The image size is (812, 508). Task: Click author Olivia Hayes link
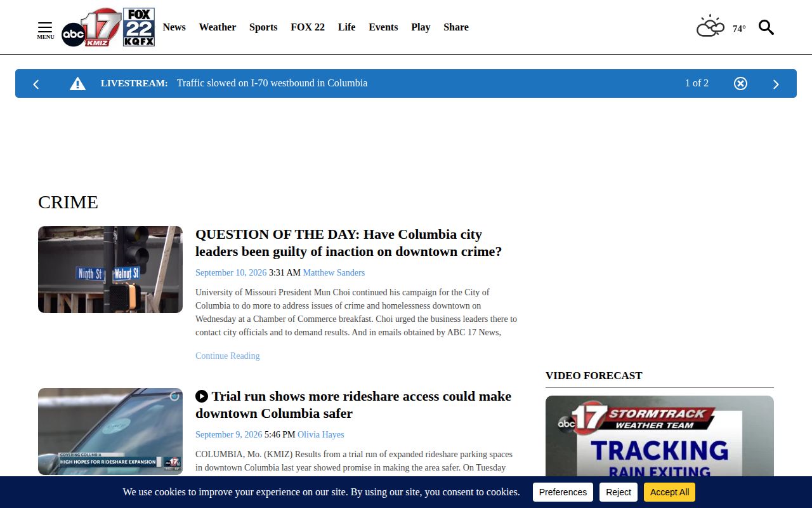point(321,434)
